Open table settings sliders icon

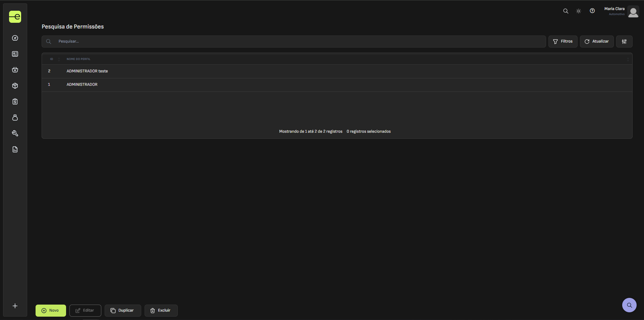pyautogui.click(x=624, y=42)
